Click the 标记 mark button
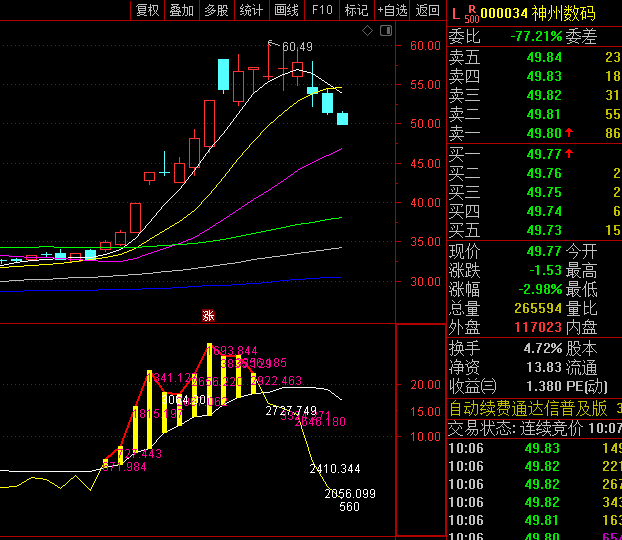Viewport: 622px width, 540px height. (356, 10)
